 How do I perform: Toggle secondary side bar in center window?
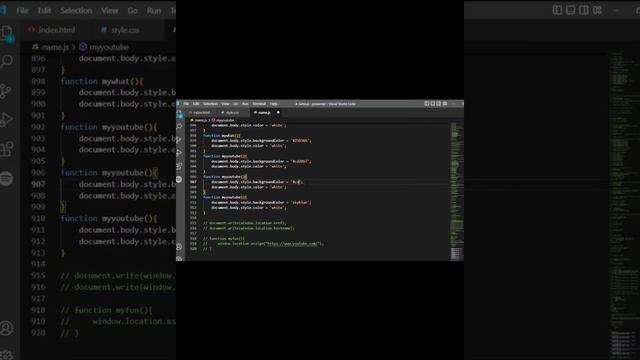click(439, 104)
